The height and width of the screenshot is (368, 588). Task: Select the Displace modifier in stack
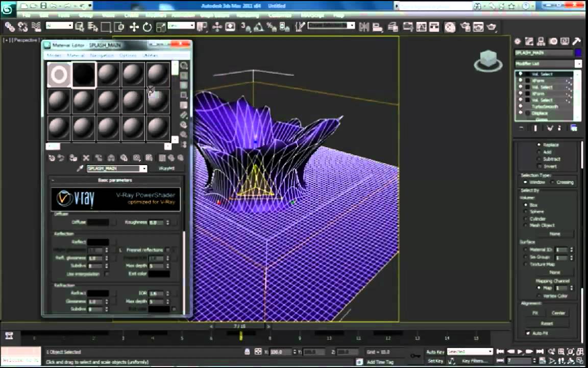(539, 113)
